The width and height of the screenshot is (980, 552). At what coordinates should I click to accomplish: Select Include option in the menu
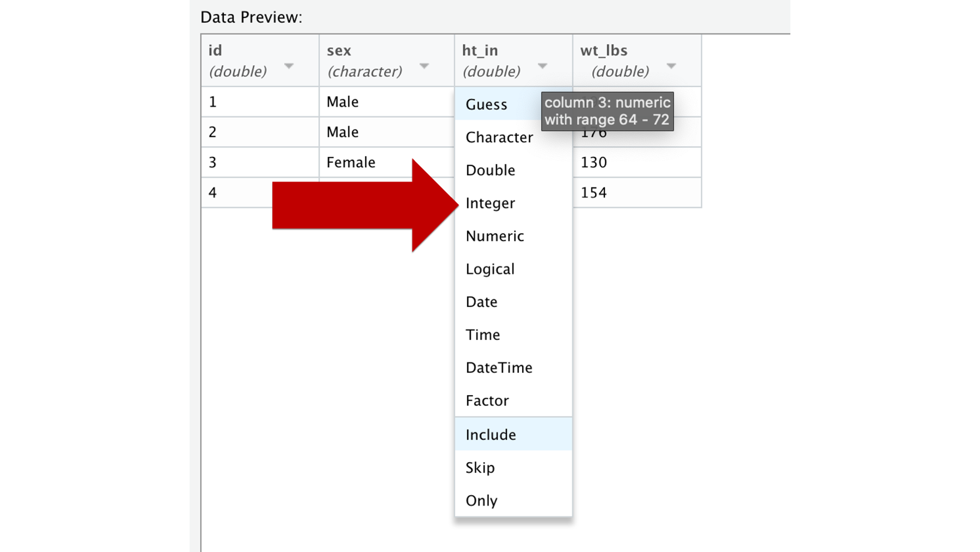(x=513, y=434)
